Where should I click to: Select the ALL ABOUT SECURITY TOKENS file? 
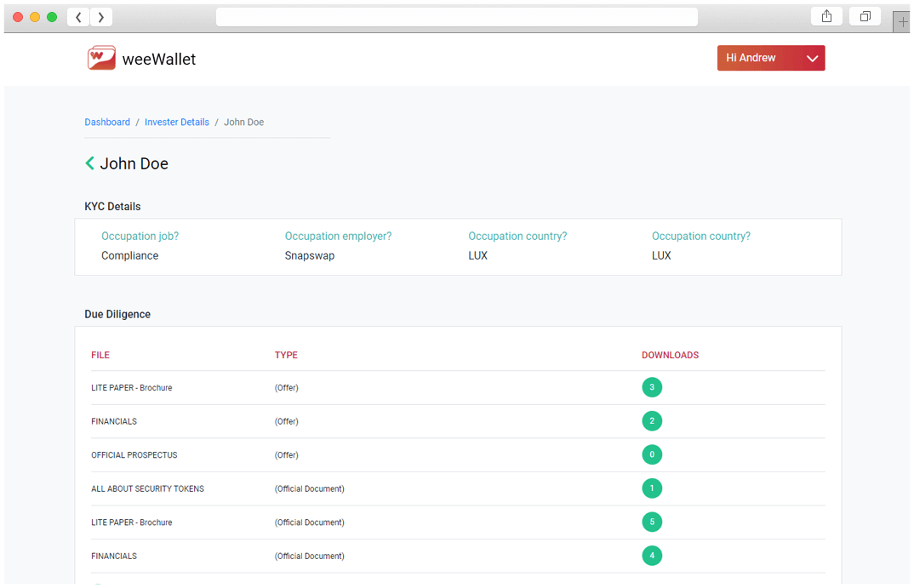coord(147,489)
